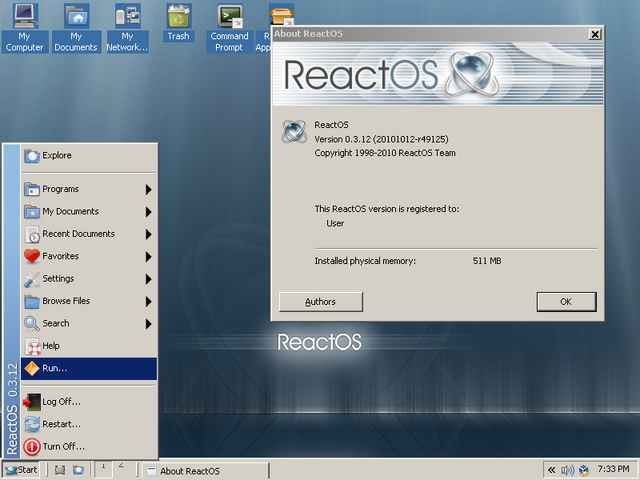This screenshot has height=480, width=640.
Task: Click the Settings tools icon
Action: [32, 279]
